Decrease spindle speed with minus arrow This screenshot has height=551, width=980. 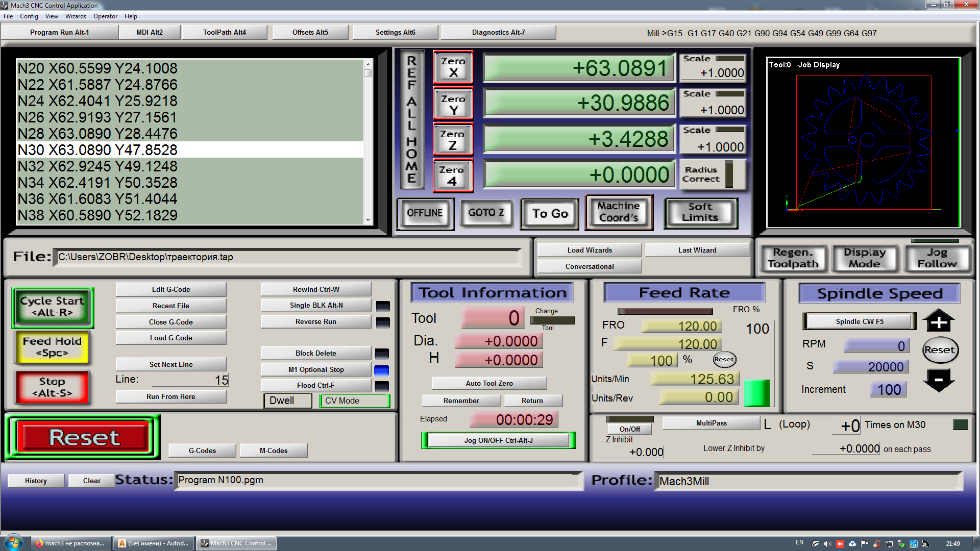pos(938,380)
